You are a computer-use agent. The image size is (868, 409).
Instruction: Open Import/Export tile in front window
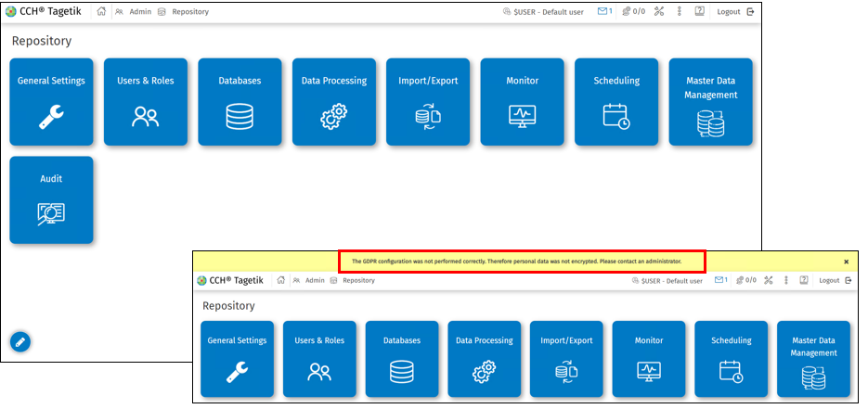pos(566,359)
